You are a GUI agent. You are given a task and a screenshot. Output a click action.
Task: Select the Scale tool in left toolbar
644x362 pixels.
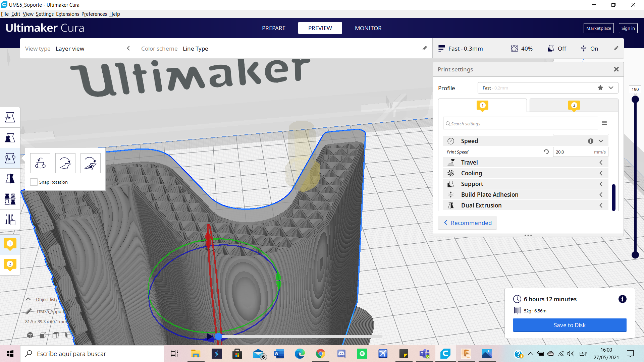(10, 138)
